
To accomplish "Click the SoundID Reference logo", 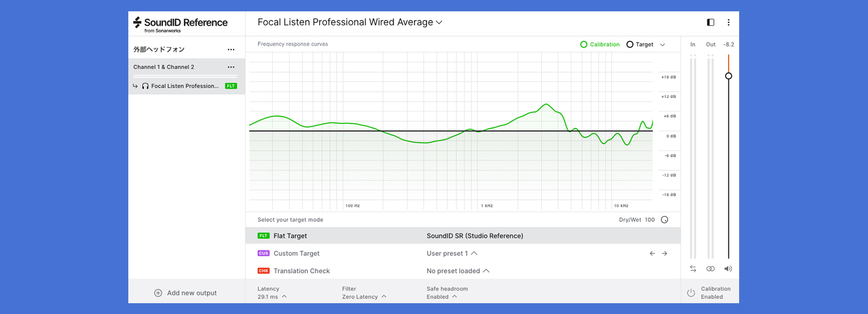I will (x=180, y=24).
